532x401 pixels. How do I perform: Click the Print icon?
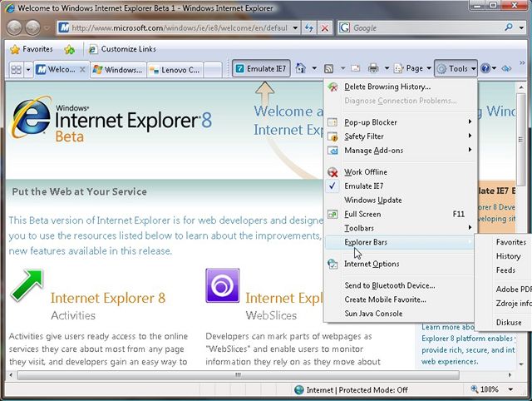click(373, 68)
